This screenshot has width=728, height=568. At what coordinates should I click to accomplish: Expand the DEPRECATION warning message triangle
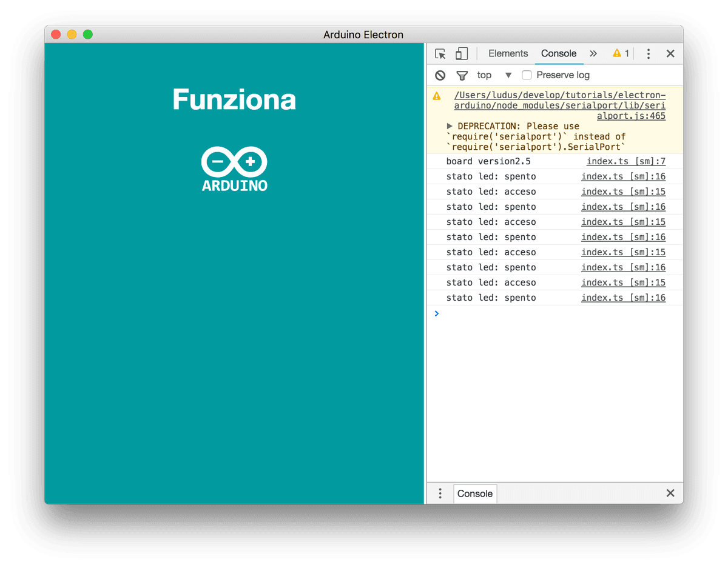(450, 126)
